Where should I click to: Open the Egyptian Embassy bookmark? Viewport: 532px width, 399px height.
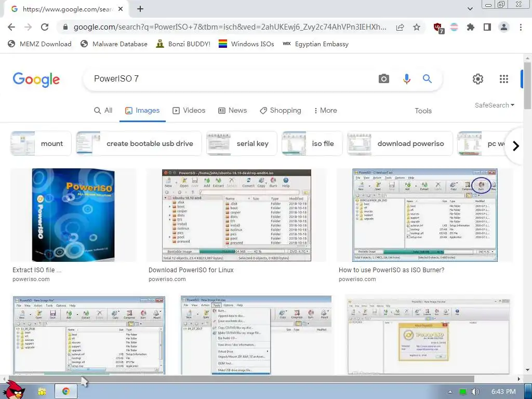click(315, 44)
